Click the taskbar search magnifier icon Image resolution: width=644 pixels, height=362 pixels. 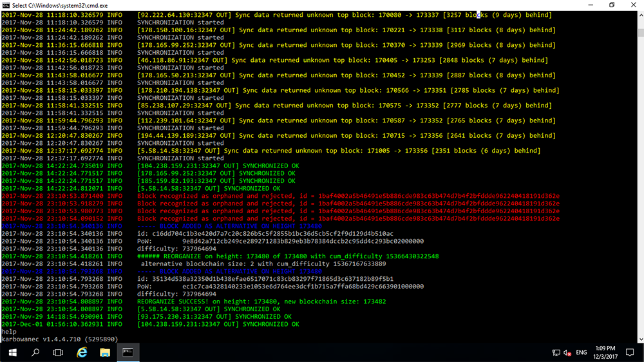tap(35, 352)
